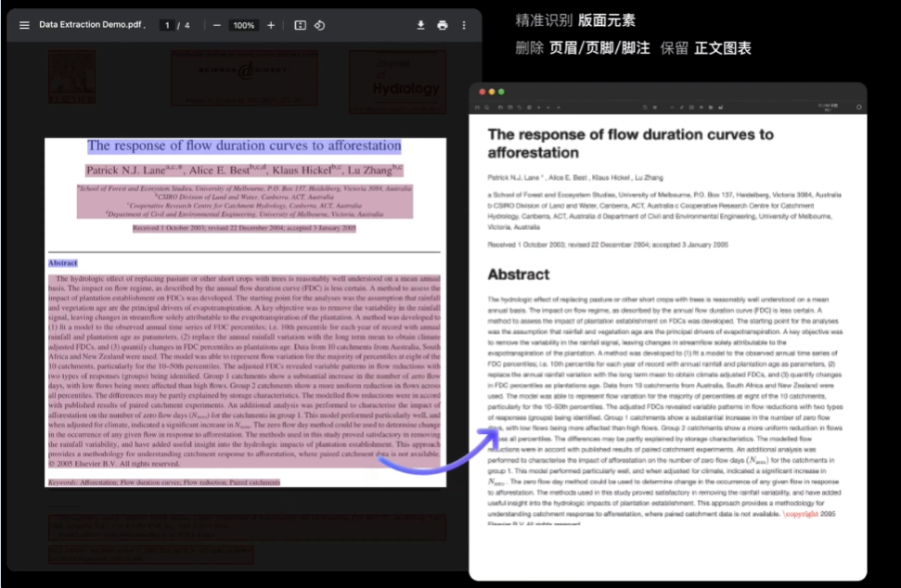Image resolution: width=901 pixels, height=588 pixels.
Task: Click the search magnifier icon in right window toolbar
Action: (x=487, y=108)
